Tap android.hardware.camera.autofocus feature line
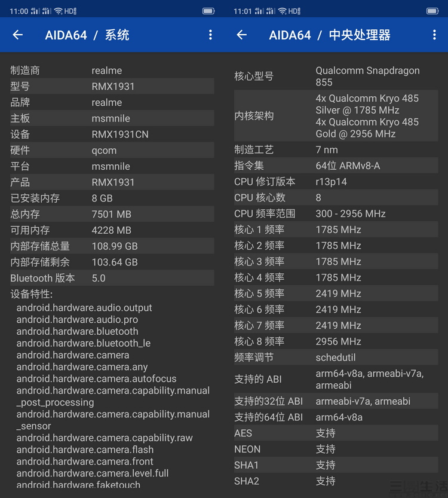The height and width of the screenshot is (498, 448). tap(96, 378)
